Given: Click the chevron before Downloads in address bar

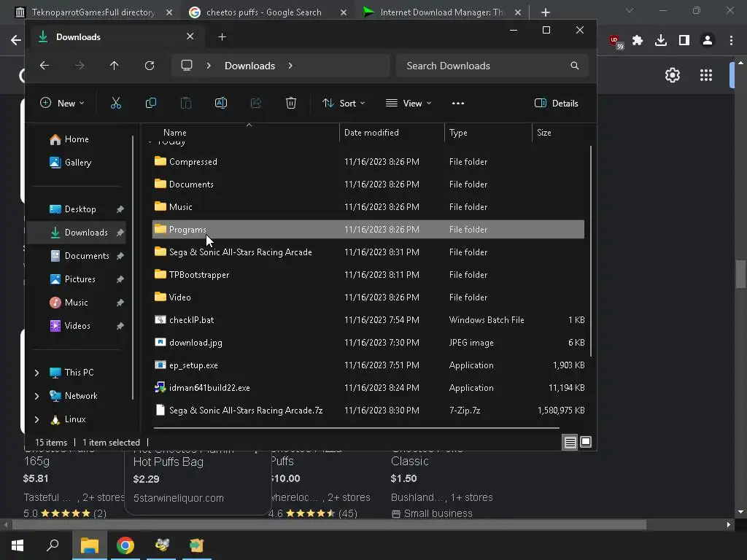Looking at the screenshot, I should (209, 66).
